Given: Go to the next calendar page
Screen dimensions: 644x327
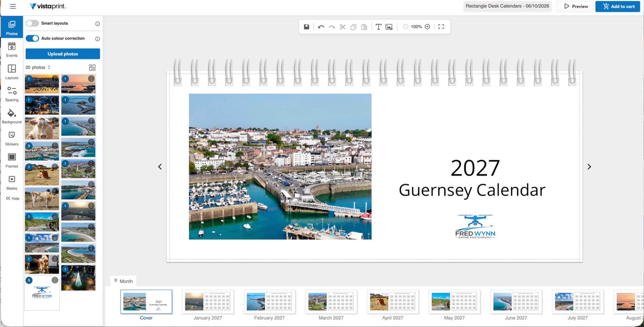Looking at the screenshot, I should [x=589, y=167].
